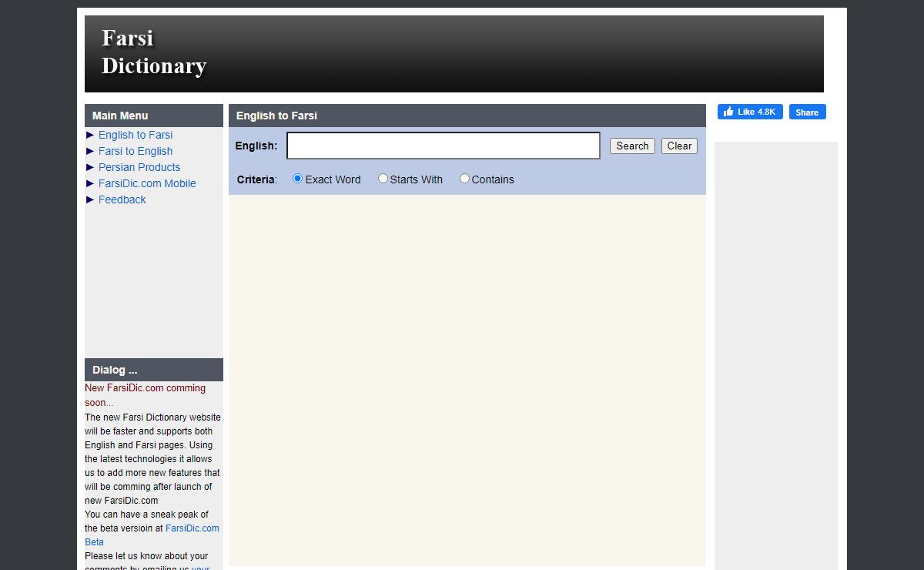Click the Facebook Like 4.8K button
The image size is (924, 570).
coord(750,112)
